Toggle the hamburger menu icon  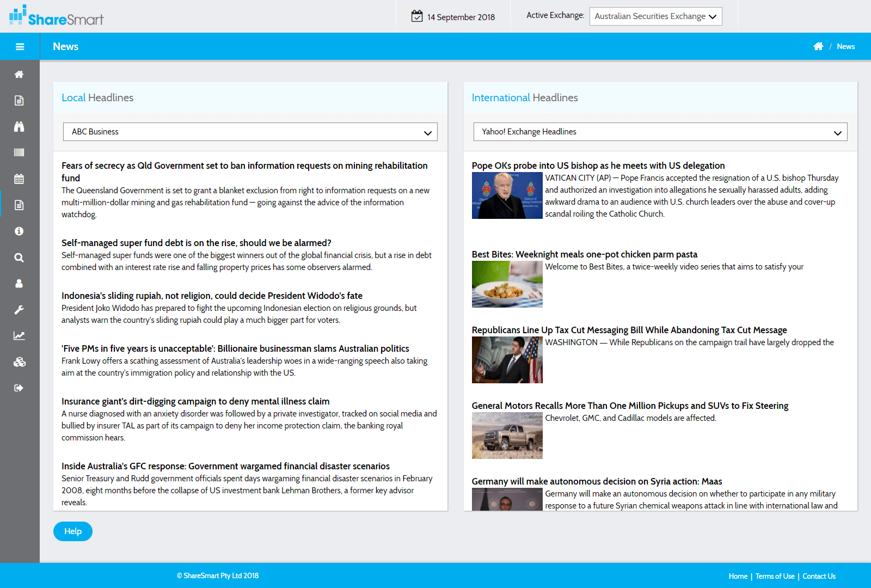[x=20, y=47]
